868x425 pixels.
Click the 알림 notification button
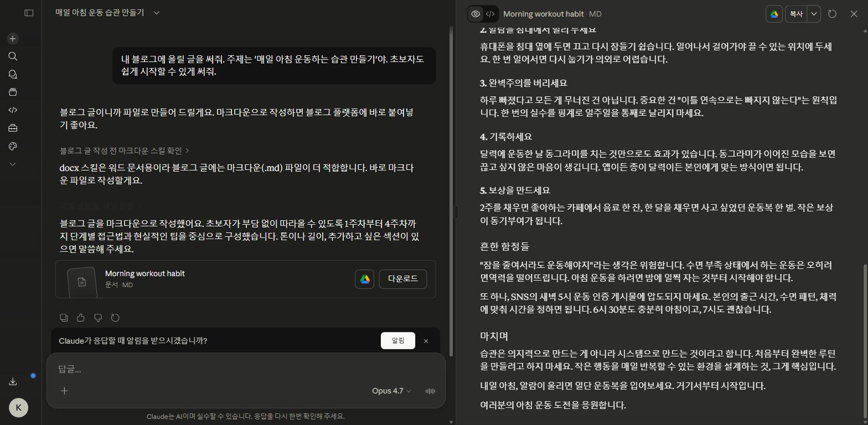398,340
